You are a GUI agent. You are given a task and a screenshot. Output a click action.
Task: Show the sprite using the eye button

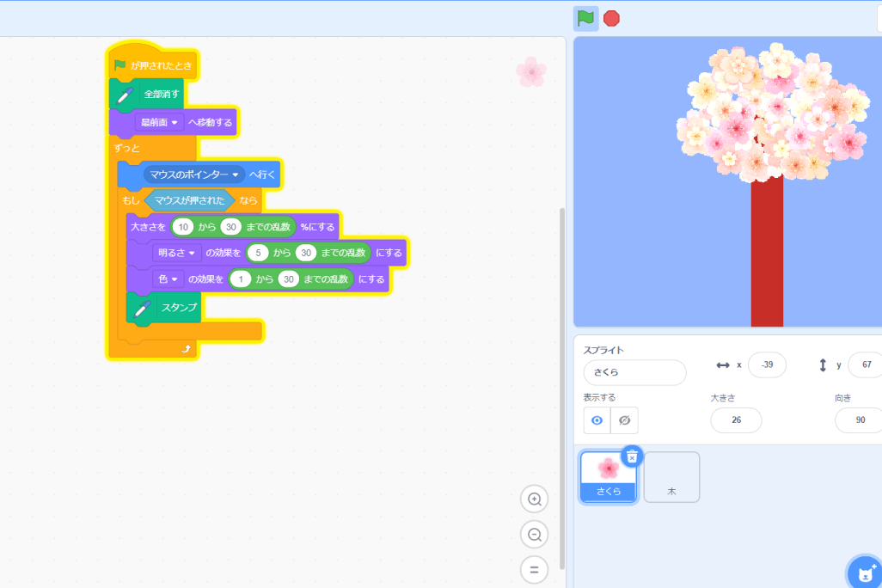(x=597, y=420)
